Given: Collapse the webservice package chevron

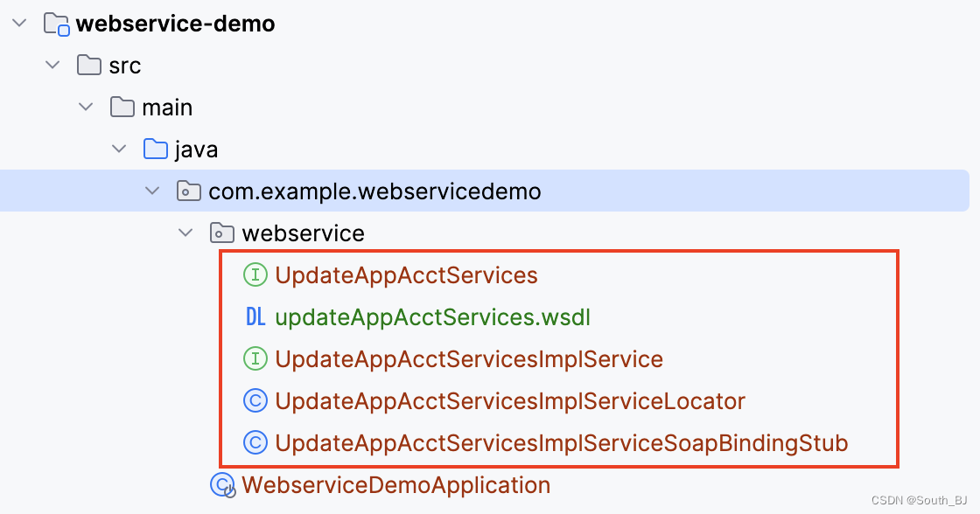Looking at the screenshot, I should coord(185,233).
